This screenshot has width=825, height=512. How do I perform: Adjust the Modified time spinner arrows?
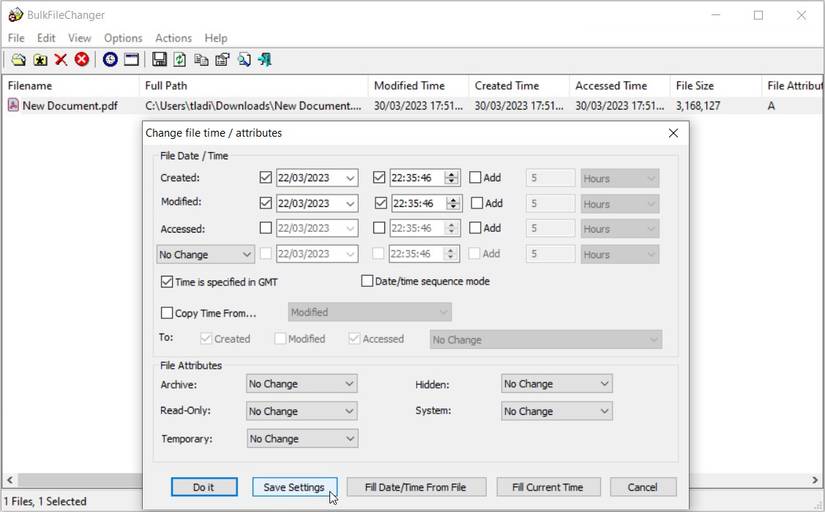tap(453, 203)
